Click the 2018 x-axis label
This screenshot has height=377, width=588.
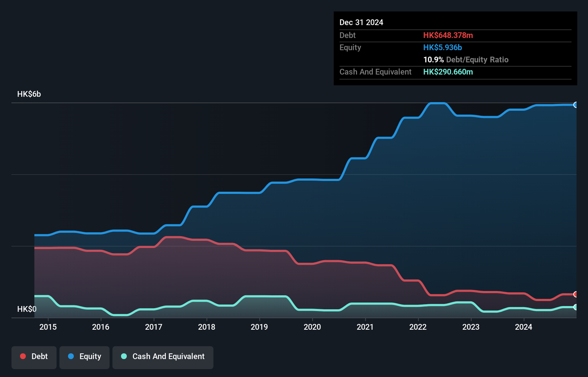point(207,327)
